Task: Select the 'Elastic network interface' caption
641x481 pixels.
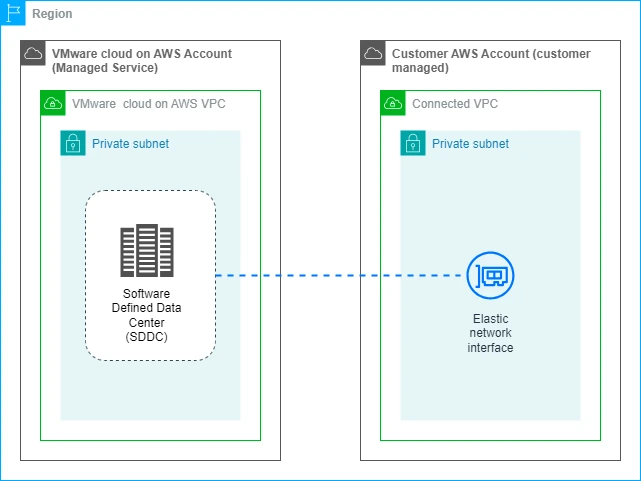Action: click(490, 333)
